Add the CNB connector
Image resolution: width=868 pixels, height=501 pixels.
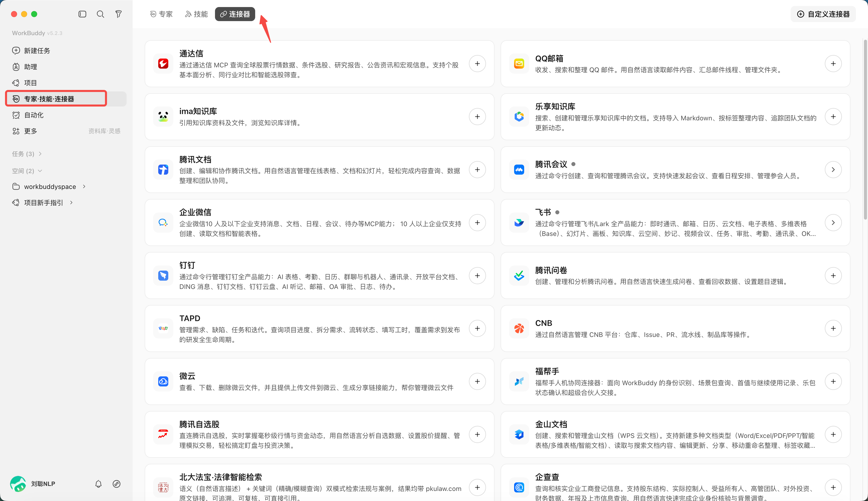coord(833,328)
